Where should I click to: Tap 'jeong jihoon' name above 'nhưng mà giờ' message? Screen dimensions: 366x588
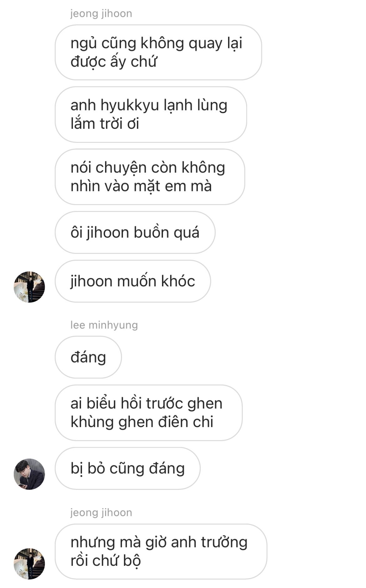tap(101, 512)
